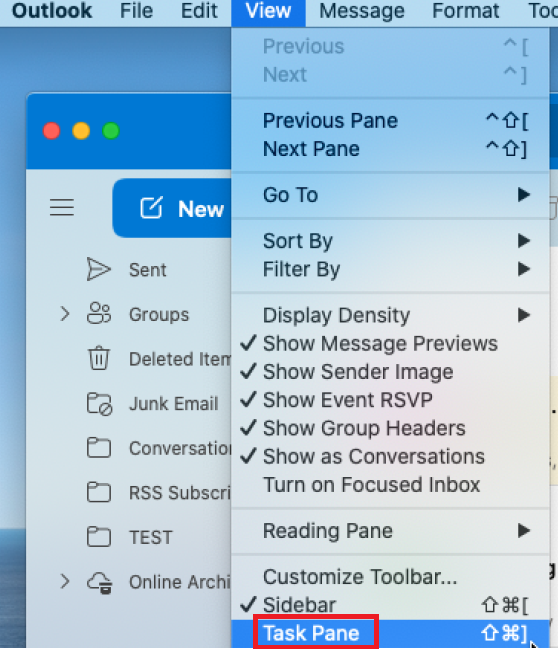The height and width of the screenshot is (649, 558).
Task: Expand the Reading Pane submenu
Action: pyautogui.click(x=390, y=531)
